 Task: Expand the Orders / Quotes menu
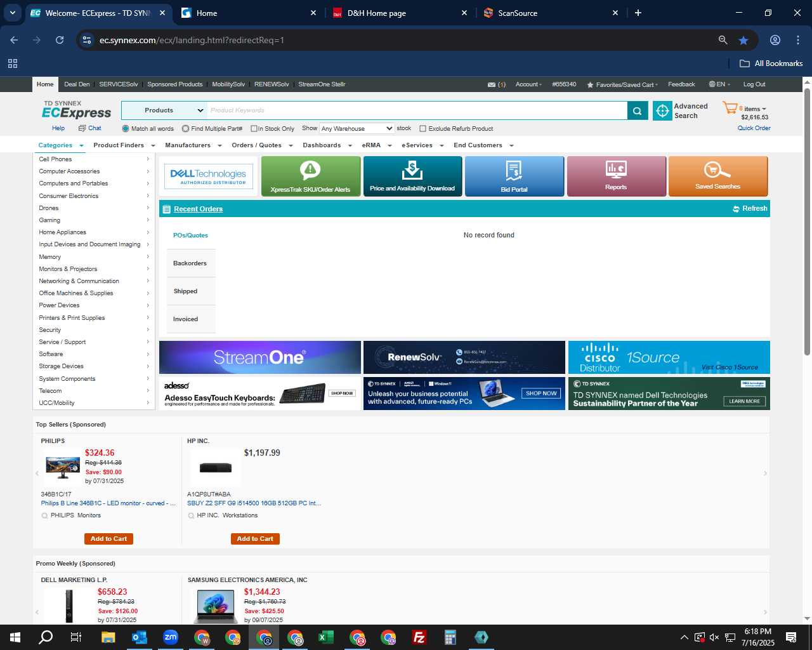tap(262, 145)
